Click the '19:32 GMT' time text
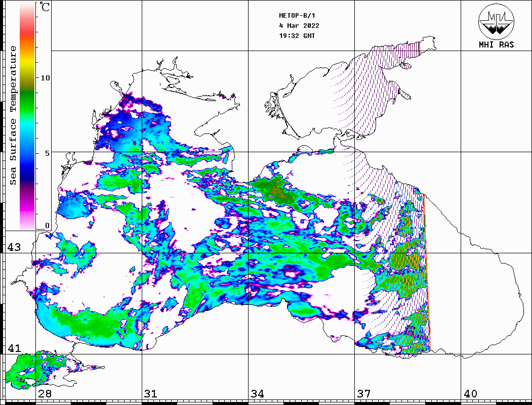Screen dimensions: 532x405 point(297,35)
